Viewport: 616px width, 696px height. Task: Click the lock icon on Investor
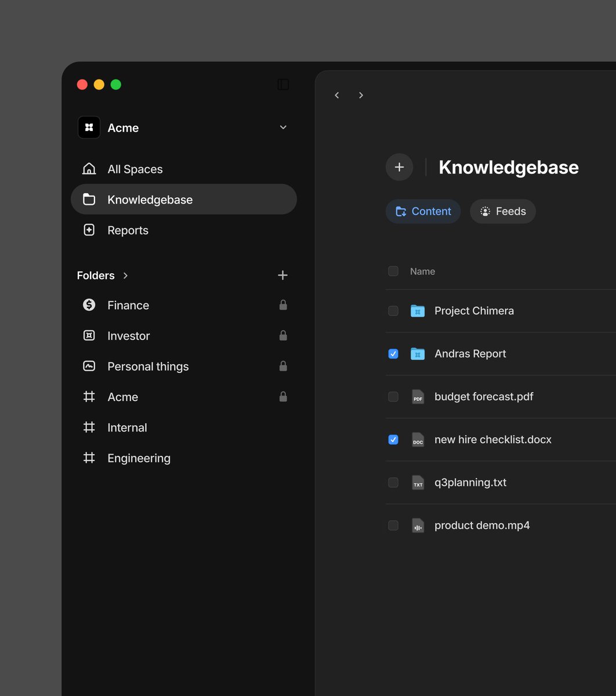point(283,335)
